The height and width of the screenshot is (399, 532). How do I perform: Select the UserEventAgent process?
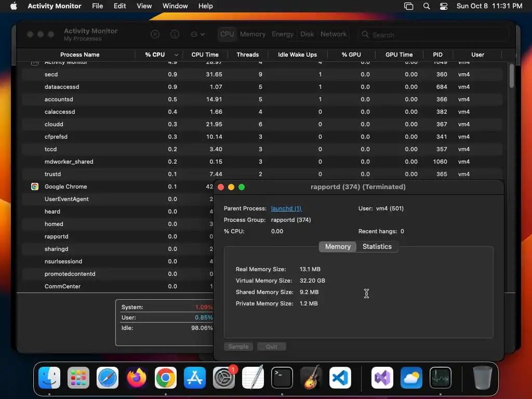point(118,199)
